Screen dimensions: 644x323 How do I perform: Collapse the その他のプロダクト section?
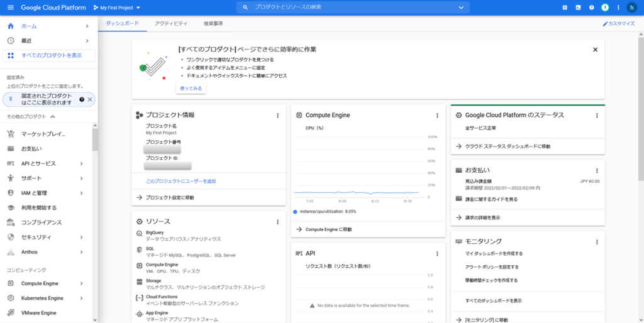click(x=53, y=117)
